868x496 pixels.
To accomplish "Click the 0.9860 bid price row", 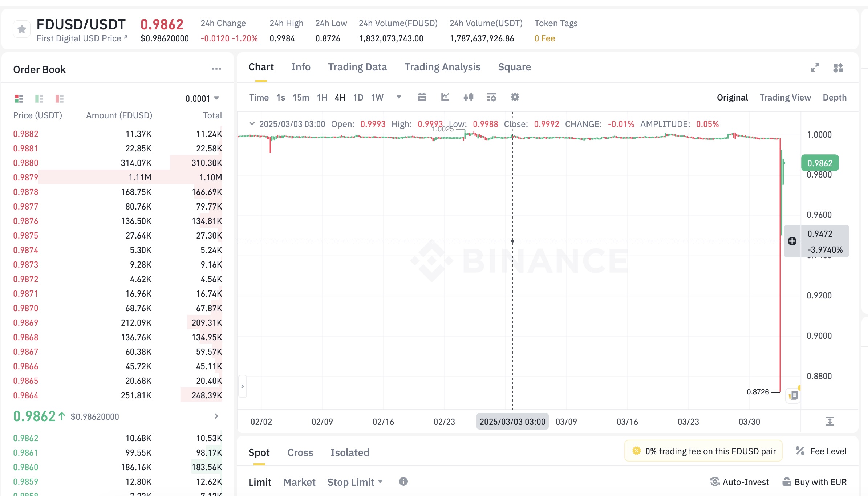I will (x=118, y=467).
